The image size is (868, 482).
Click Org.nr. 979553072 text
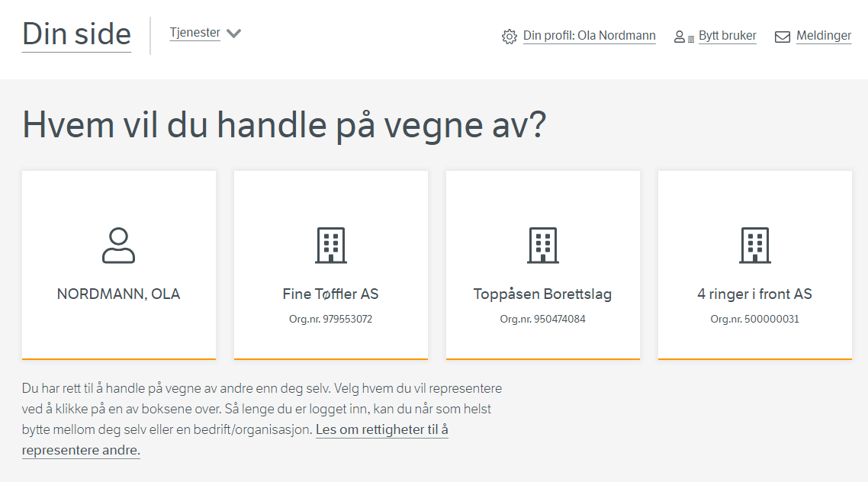click(x=330, y=320)
